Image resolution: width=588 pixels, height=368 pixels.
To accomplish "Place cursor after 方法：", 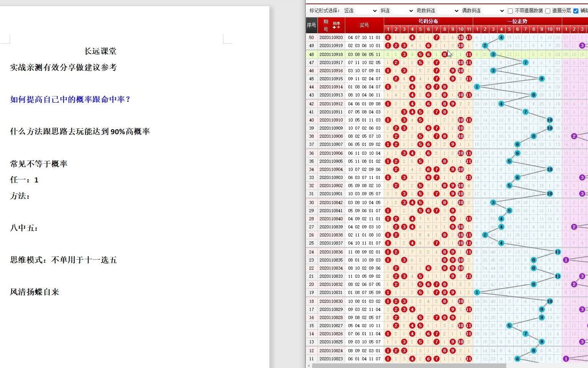I will pyautogui.click(x=31, y=196).
